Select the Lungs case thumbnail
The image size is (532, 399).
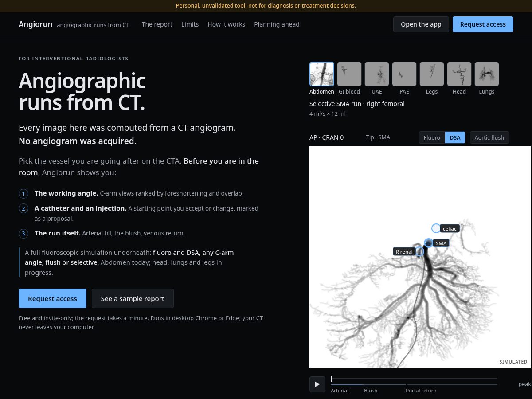point(487,74)
